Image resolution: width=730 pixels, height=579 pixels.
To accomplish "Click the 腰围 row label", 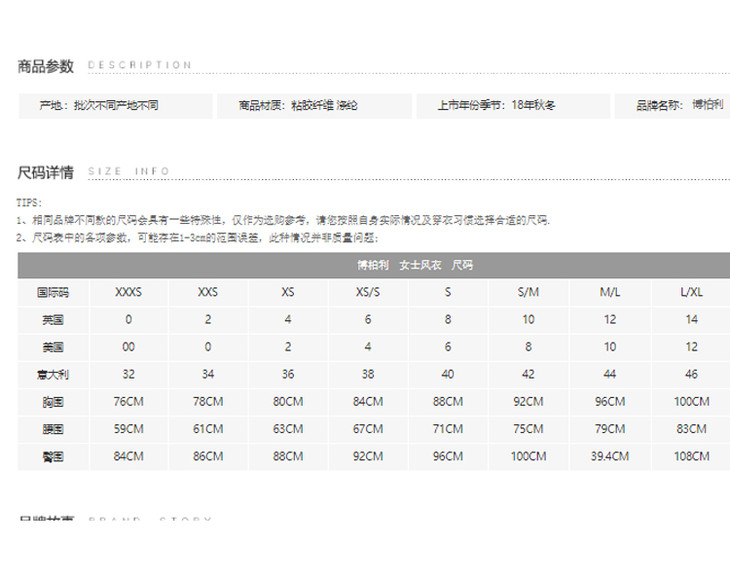I will pyautogui.click(x=52, y=429).
